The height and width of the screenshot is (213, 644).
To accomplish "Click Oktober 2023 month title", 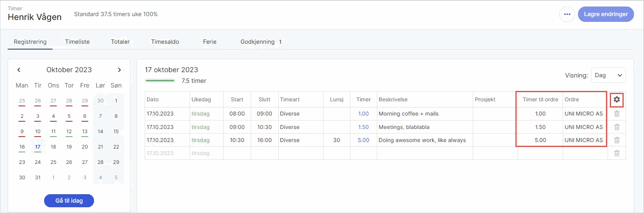I will [x=69, y=70].
